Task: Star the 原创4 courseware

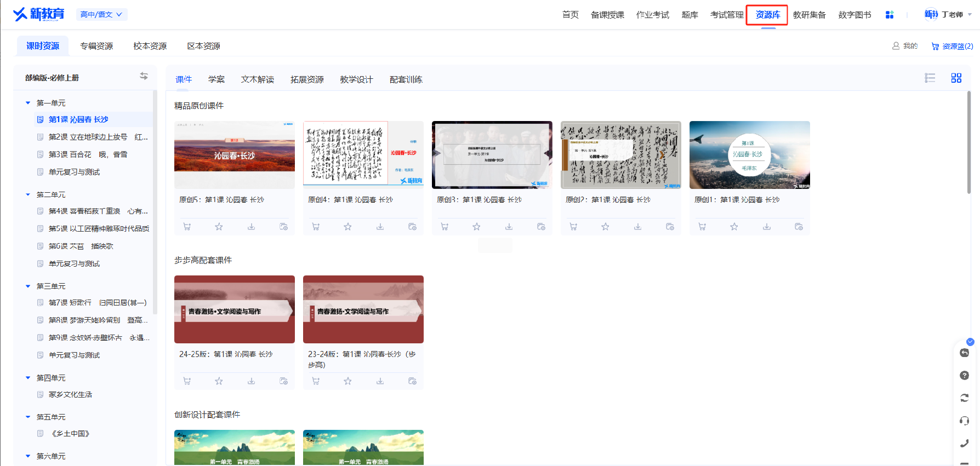Action: pyautogui.click(x=347, y=227)
